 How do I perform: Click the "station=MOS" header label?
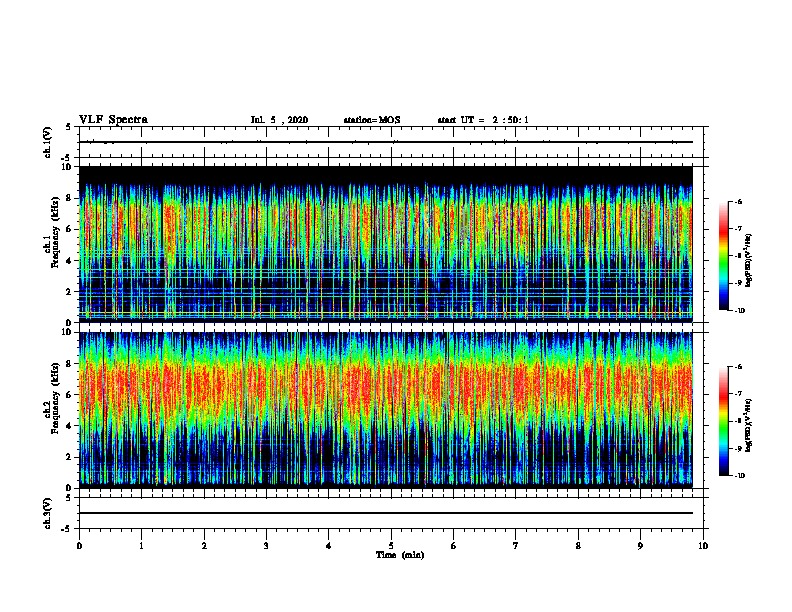pyautogui.click(x=372, y=120)
